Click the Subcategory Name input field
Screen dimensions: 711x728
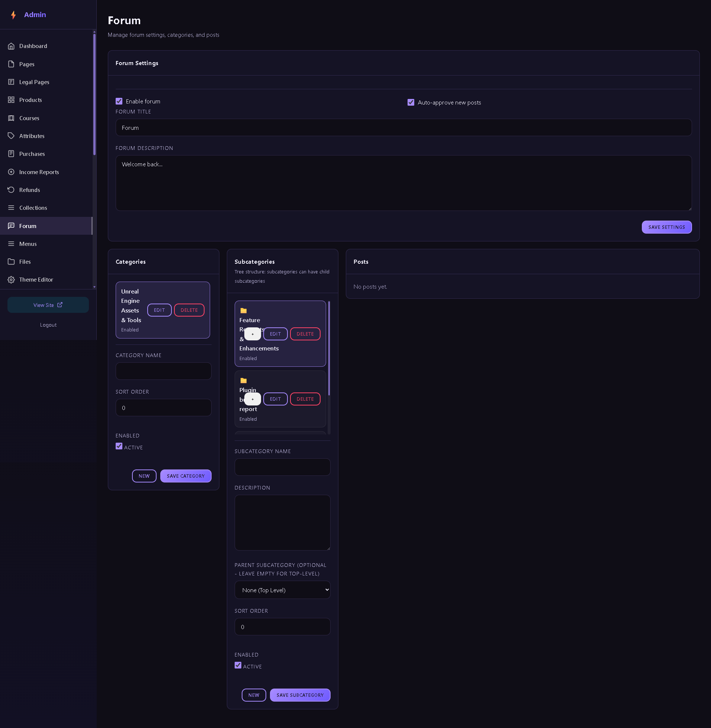pos(282,467)
